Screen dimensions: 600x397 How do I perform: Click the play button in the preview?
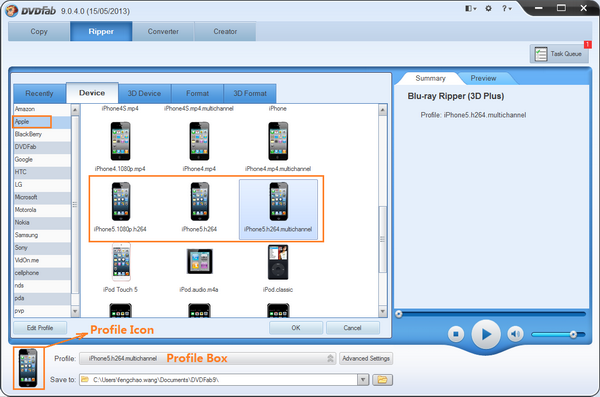(486, 334)
